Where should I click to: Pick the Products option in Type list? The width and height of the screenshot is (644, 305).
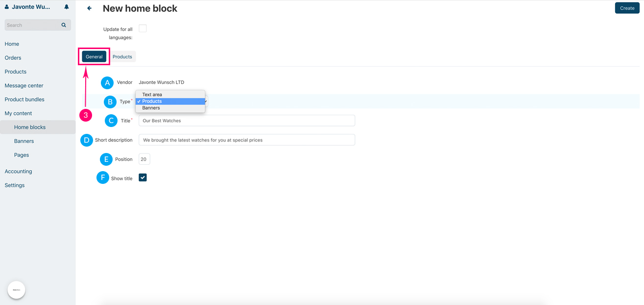coord(152,102)
